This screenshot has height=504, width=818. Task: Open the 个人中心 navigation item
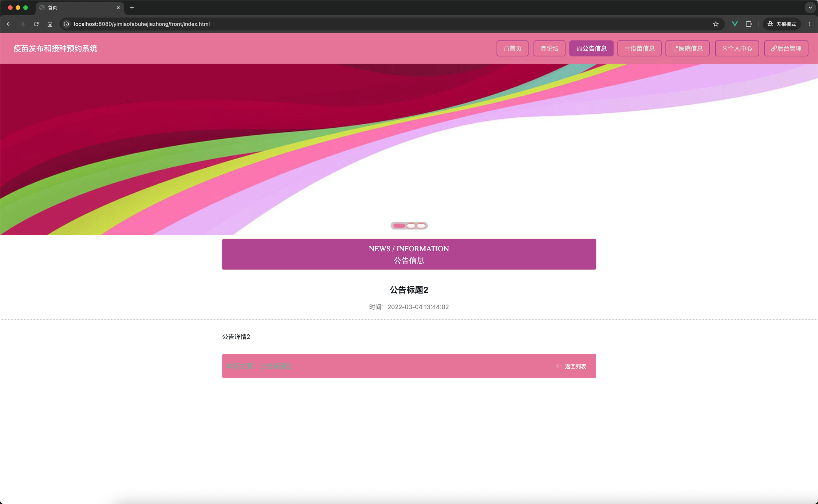click(x=737, y=48)
